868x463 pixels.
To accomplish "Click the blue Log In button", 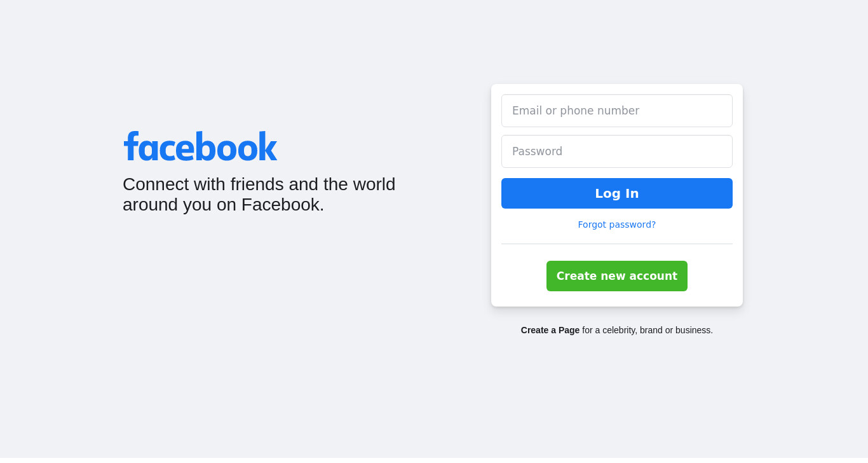I will pos(617,193).
